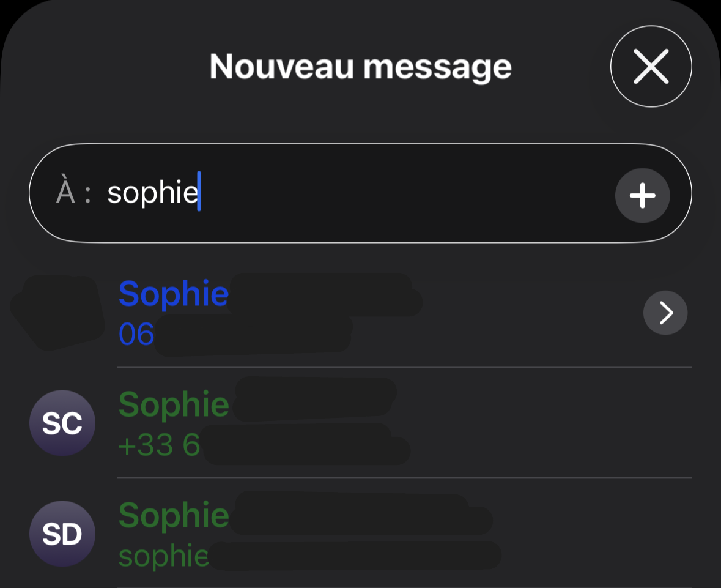
Task: Tap the green sophie email text
Action: (x=162, y=556)
